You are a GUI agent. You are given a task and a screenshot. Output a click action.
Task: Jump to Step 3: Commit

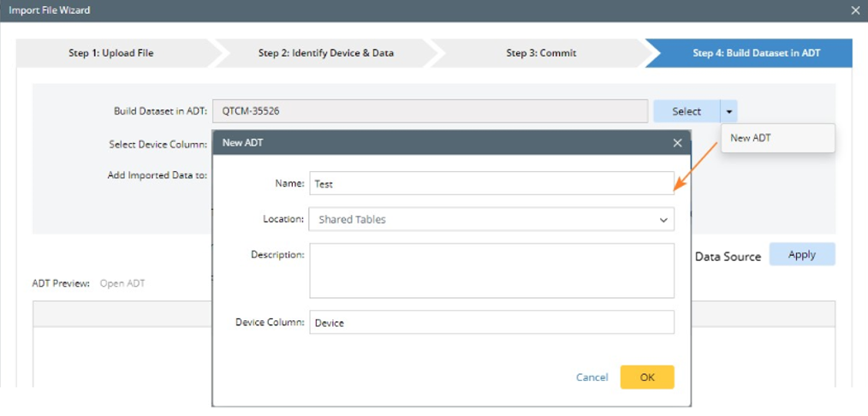(x=541, y=53)
